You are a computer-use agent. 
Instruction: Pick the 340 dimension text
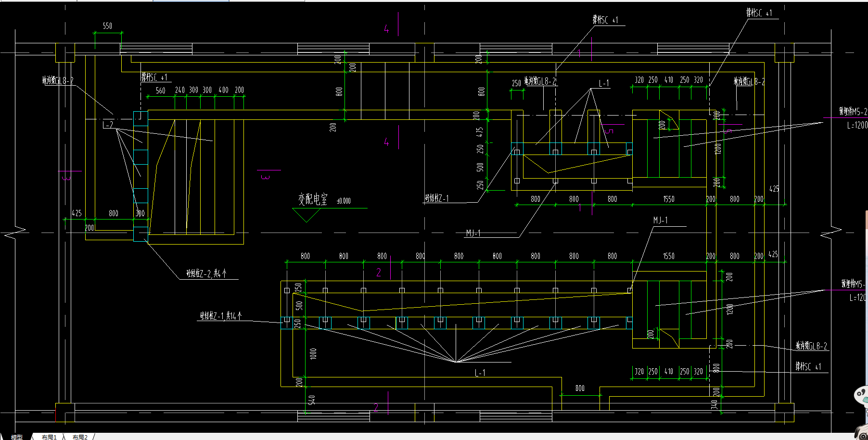click(x=714, y=405)
